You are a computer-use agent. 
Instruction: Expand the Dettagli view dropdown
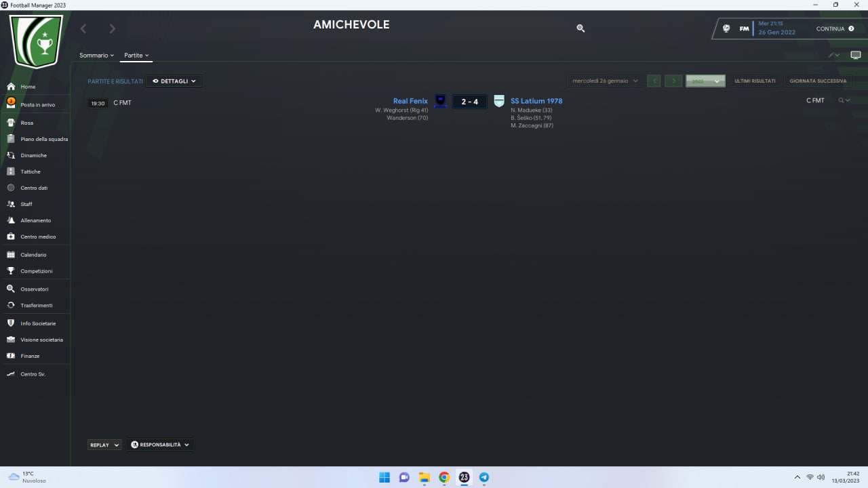point(174,81)
